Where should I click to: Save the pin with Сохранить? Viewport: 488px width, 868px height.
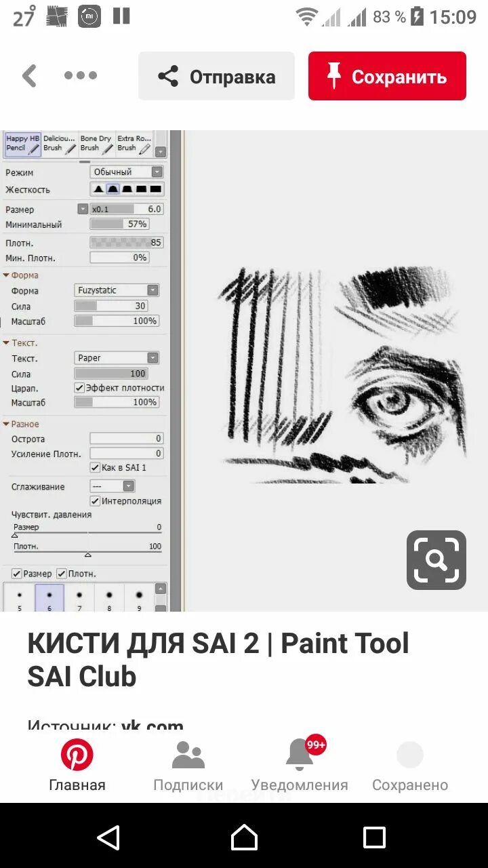[387, 76]
